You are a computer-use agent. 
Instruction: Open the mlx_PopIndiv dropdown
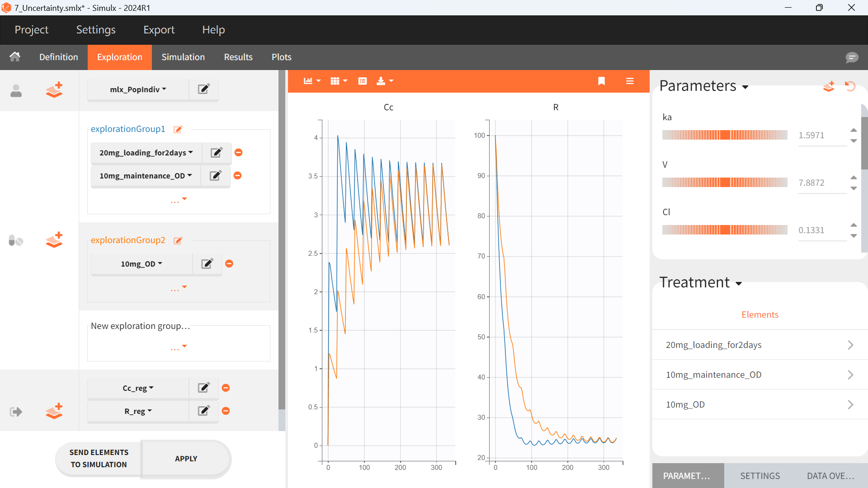[x=138, y=89]
